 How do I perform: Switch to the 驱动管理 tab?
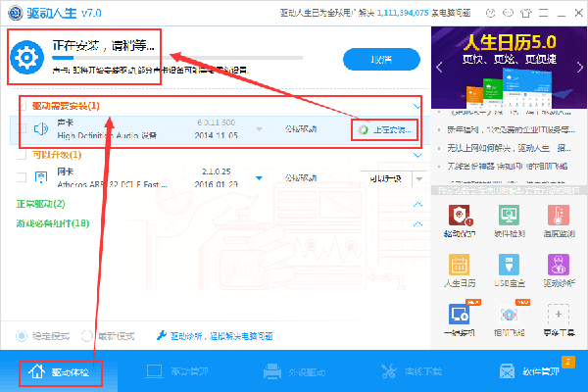[176, 371]
